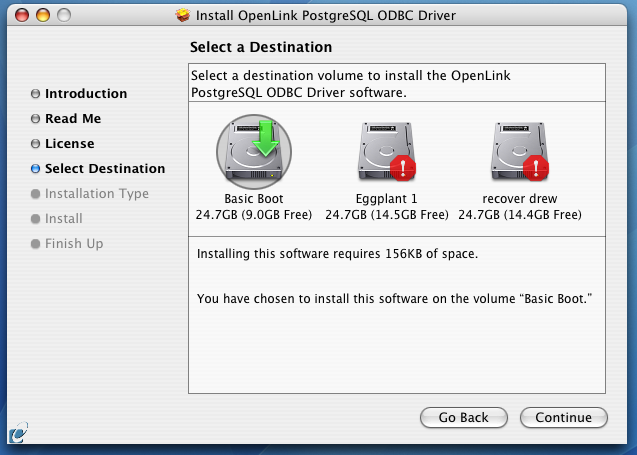Click the red alert badge on recover drew
Viewport: 637px width, 455px height.
(x=536, y=168)
